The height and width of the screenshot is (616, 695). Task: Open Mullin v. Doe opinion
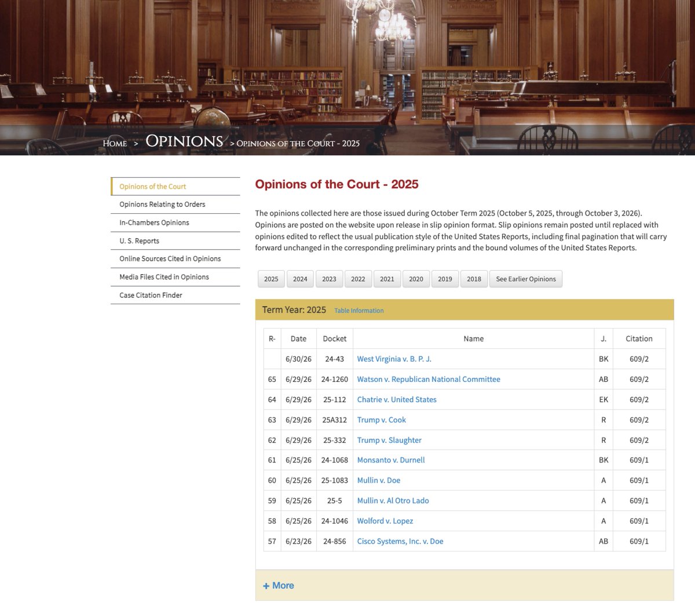(379, 480)
